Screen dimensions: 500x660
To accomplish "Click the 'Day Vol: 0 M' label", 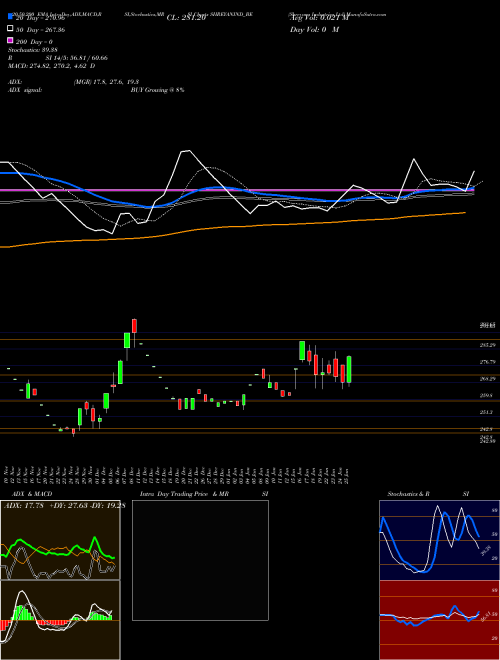I will point(314,29).
